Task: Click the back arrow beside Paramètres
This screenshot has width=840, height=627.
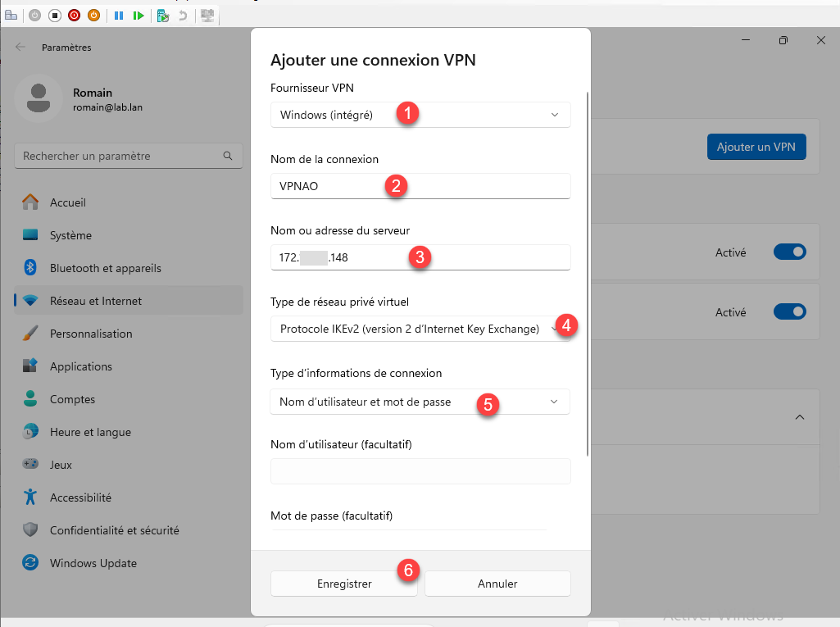Action: point(20,48)
